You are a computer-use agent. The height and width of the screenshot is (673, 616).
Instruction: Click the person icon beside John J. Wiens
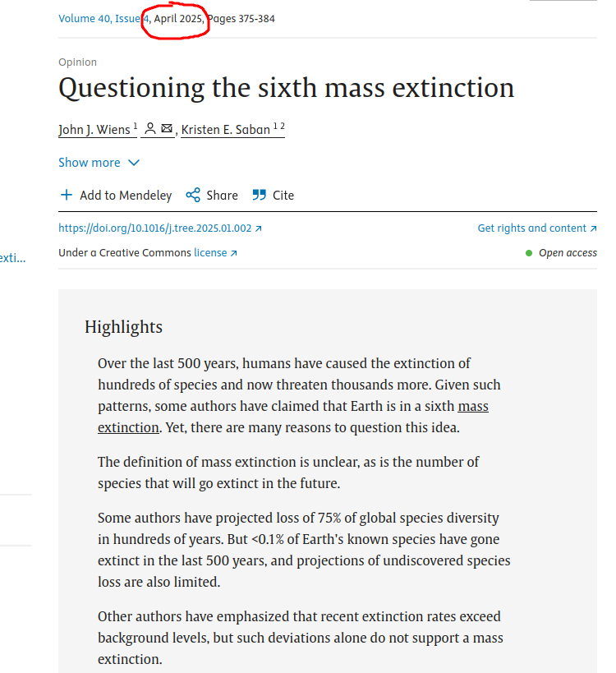pyautogui.click(x=150, y=129)
